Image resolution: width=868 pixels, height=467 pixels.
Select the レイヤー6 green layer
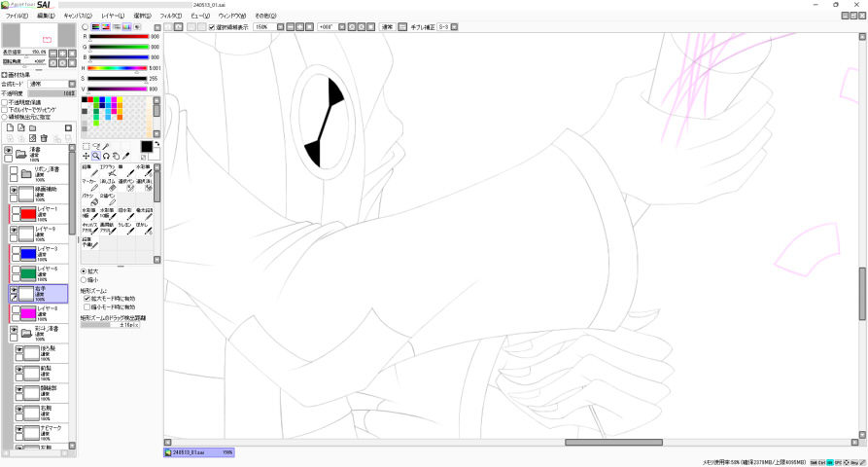click(38, 273)
